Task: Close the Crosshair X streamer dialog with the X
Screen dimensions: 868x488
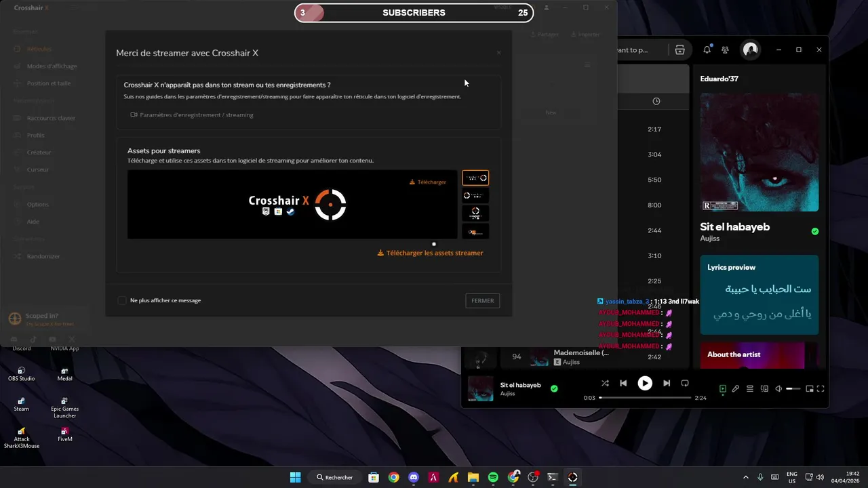Action: tap(498, 53)
